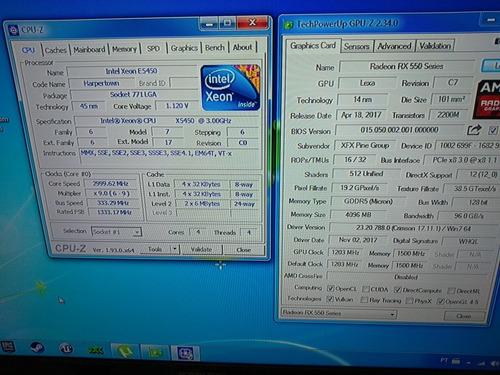Open the Validation tab in GPU-Z

point(435,46)
